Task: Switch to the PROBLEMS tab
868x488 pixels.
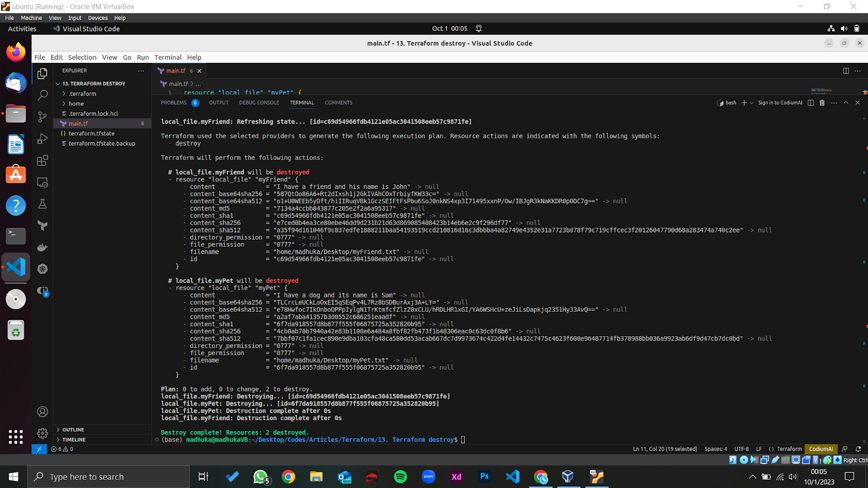Action: (x=180, y=102)
